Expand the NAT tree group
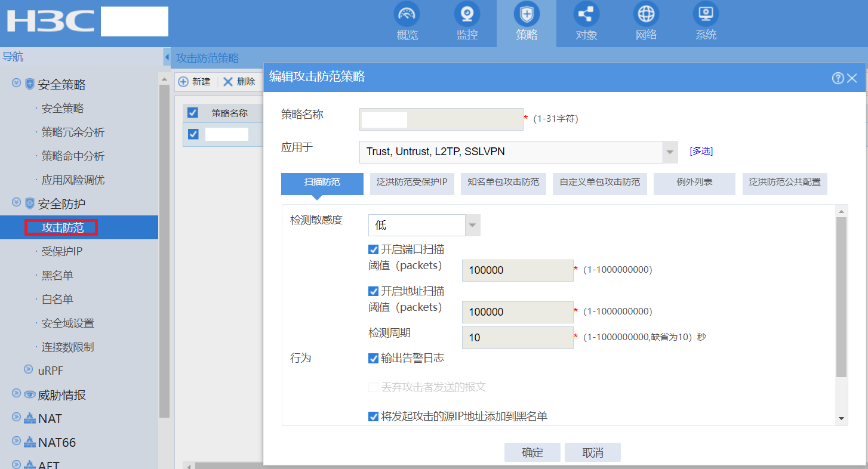This screenshot has height=469, width=868. (16, 416)
